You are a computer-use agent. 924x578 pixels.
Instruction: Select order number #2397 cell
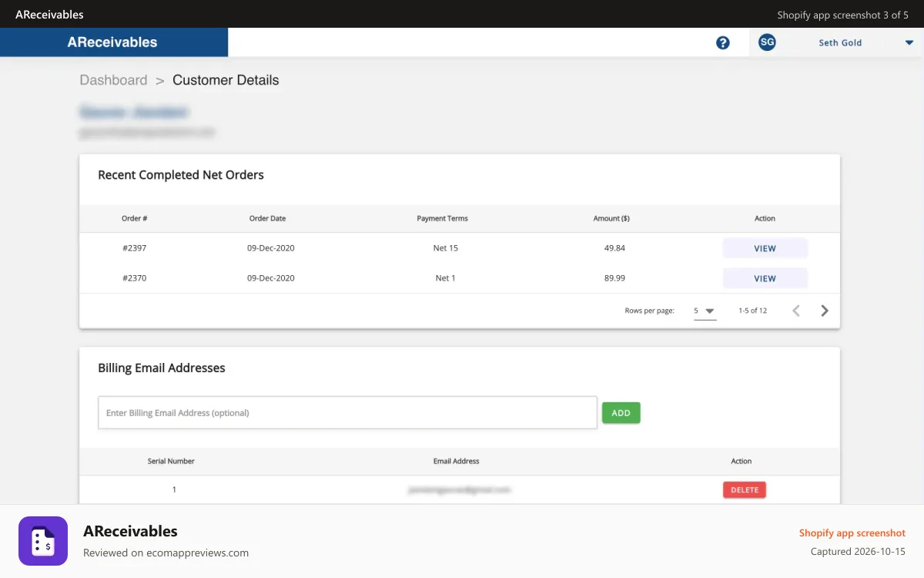(x=134, y=248)
